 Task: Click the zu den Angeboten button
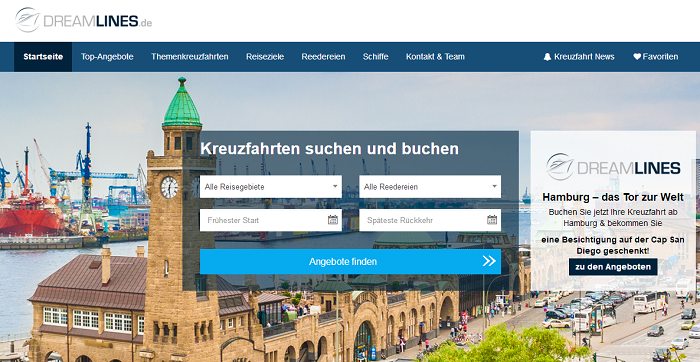coord(613,267)
